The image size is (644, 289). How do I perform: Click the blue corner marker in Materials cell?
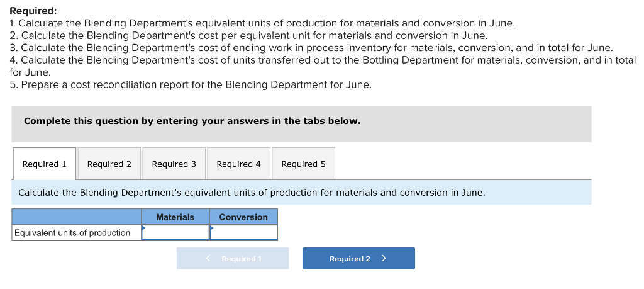coord(143,227)
